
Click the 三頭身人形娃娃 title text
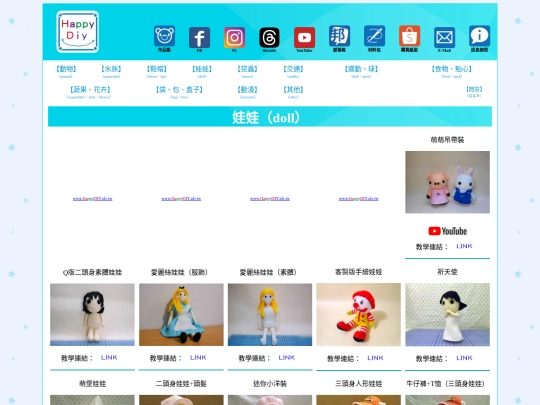click(x=359, y=384)
